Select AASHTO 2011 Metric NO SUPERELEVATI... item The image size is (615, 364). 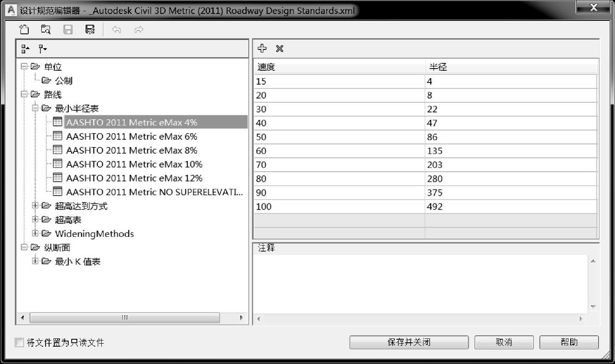155,192
